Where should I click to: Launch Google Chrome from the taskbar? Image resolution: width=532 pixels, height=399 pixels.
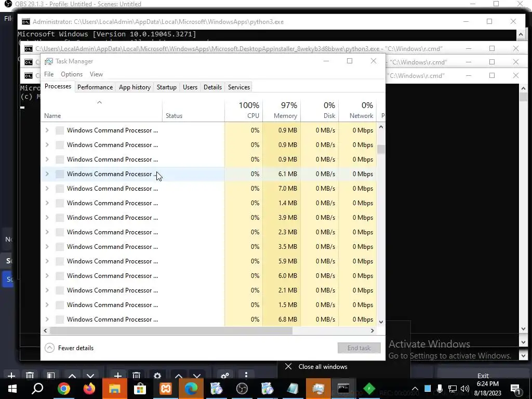[x=63, y=389]
